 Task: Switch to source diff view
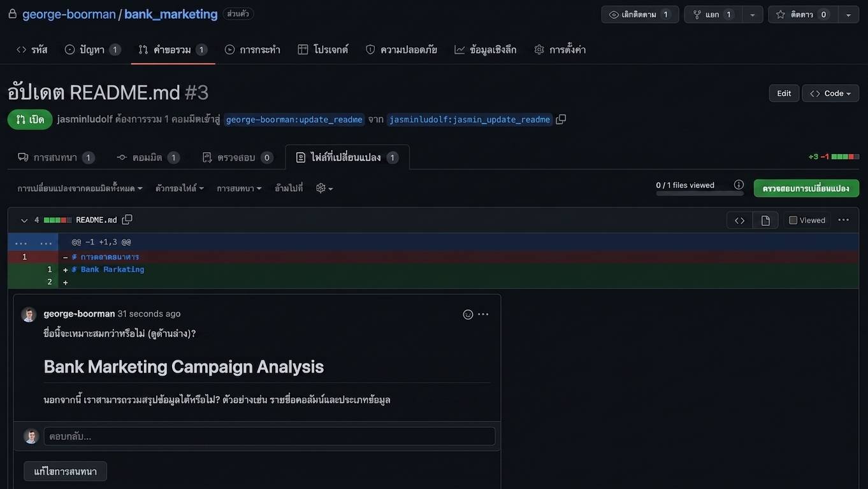740,220
